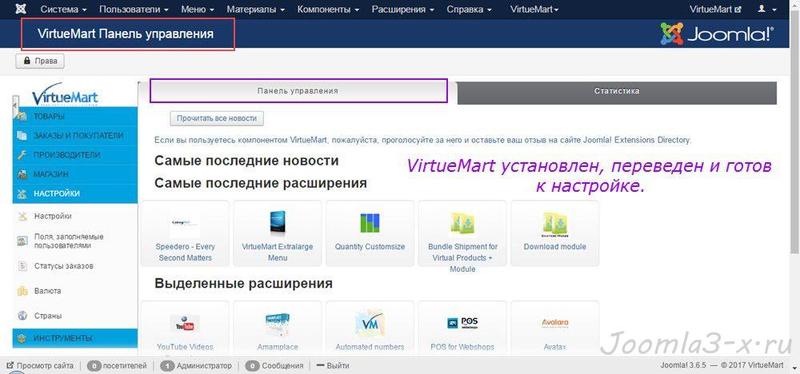Open the Компоненты menu
The width and height of the screenshot is (800, 374).
pyautogui.click(x=328, y=9)
